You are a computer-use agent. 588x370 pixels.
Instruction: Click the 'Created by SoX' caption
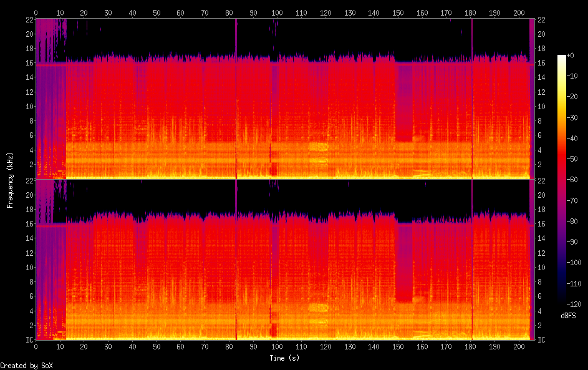(26, 366)
